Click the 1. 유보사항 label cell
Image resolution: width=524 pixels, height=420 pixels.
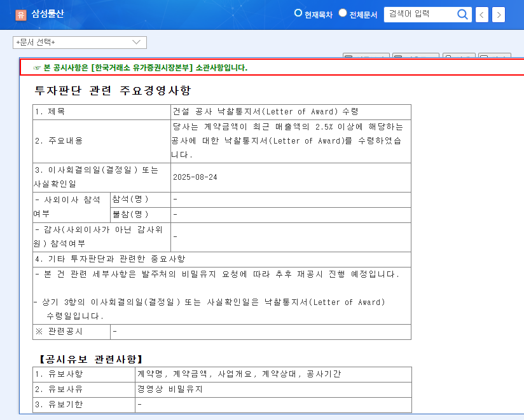point(84,374)
